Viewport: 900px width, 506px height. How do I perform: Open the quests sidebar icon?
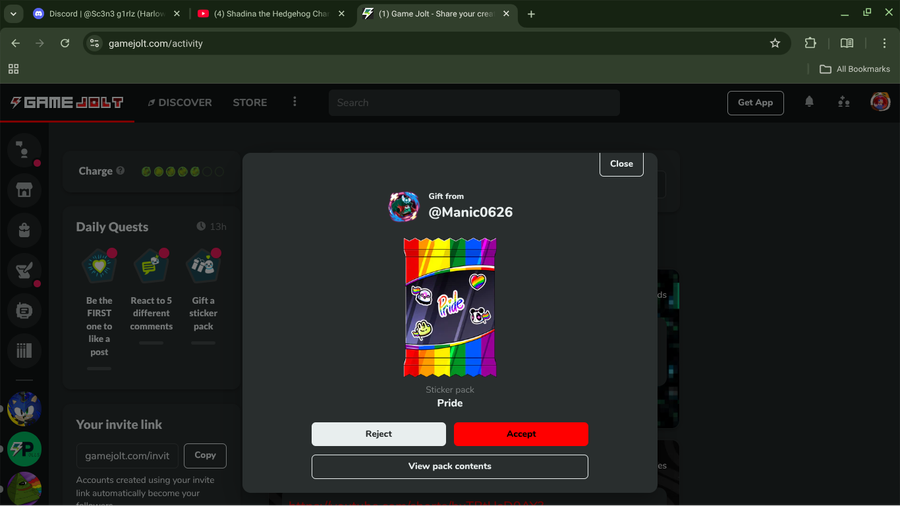pos(24,270)
